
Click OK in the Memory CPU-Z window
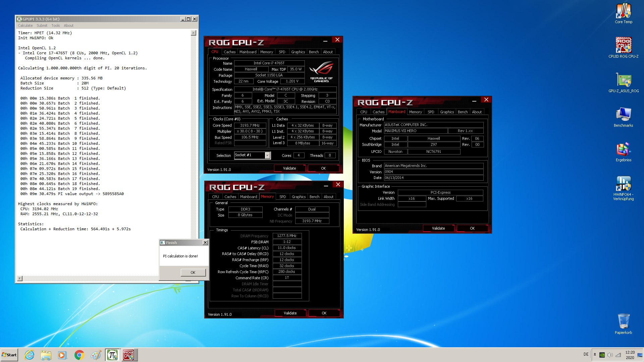coord(324,313)
